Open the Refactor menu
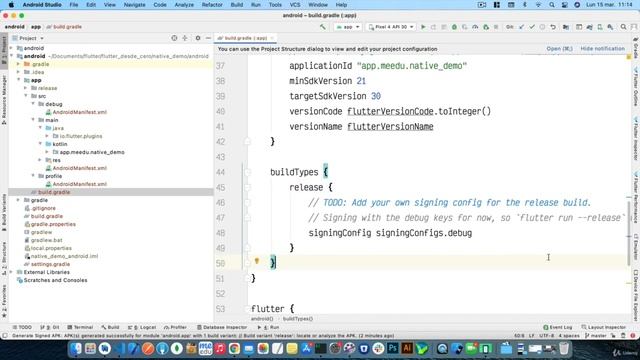640x360 pixels. coord(212,5)
